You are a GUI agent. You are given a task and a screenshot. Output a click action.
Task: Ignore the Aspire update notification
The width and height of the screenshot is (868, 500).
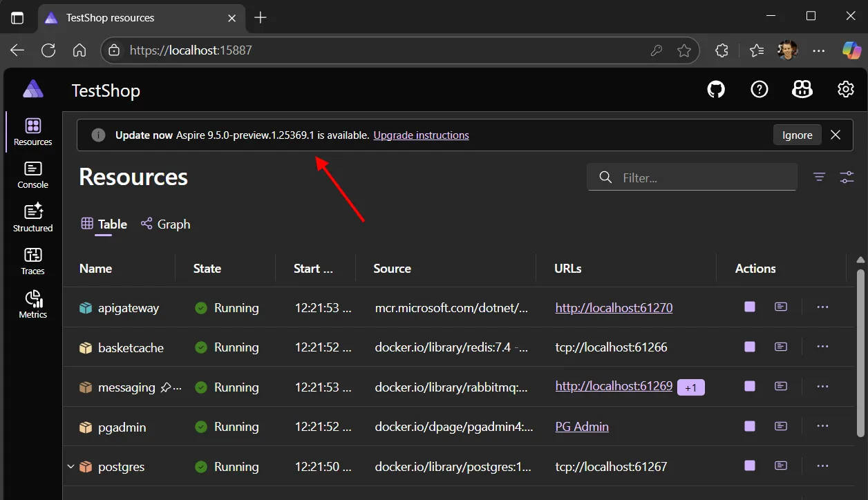(797, 135)
